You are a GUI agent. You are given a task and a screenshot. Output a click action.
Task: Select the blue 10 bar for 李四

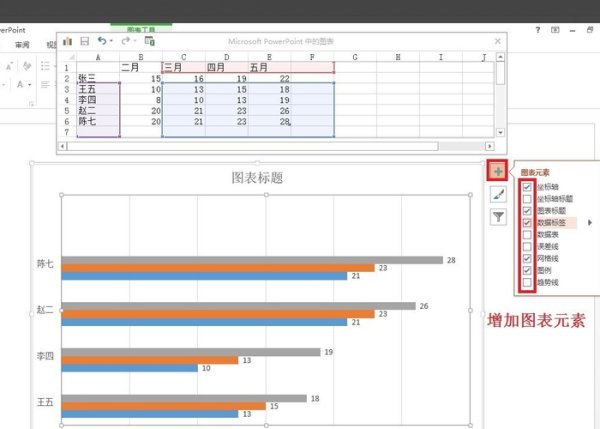pyautogui.click(x=129, y=368)
